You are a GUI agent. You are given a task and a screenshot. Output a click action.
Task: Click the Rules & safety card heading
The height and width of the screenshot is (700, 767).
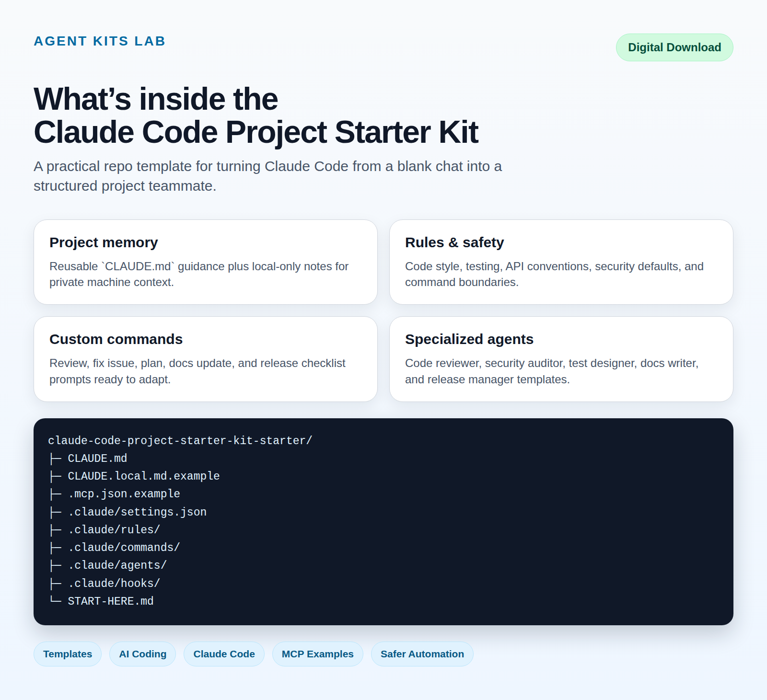[x=454, y=242]
